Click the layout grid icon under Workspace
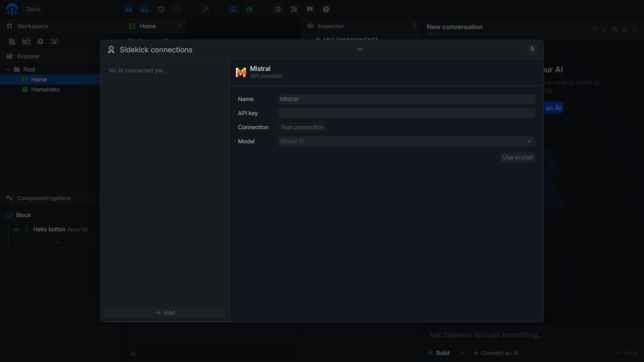This screenshot has height=362, width=644. tap(26, 42)
